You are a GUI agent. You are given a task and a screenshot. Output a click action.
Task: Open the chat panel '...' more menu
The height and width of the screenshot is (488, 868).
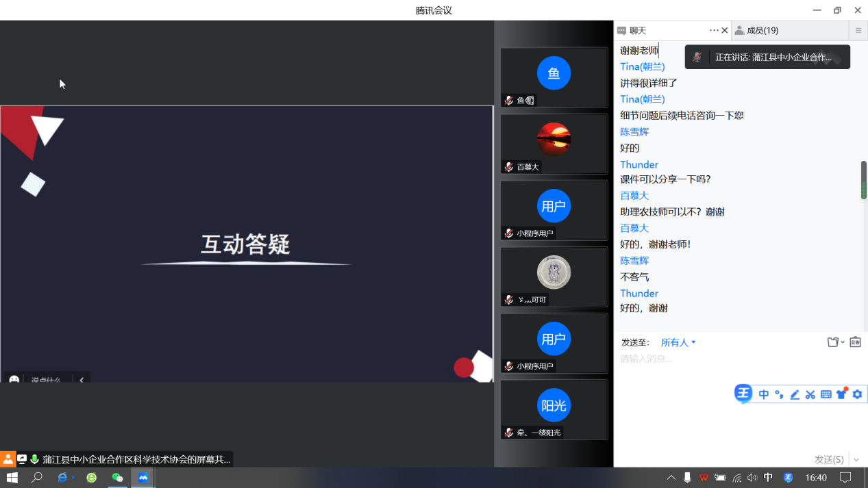(x=713, y=29)
